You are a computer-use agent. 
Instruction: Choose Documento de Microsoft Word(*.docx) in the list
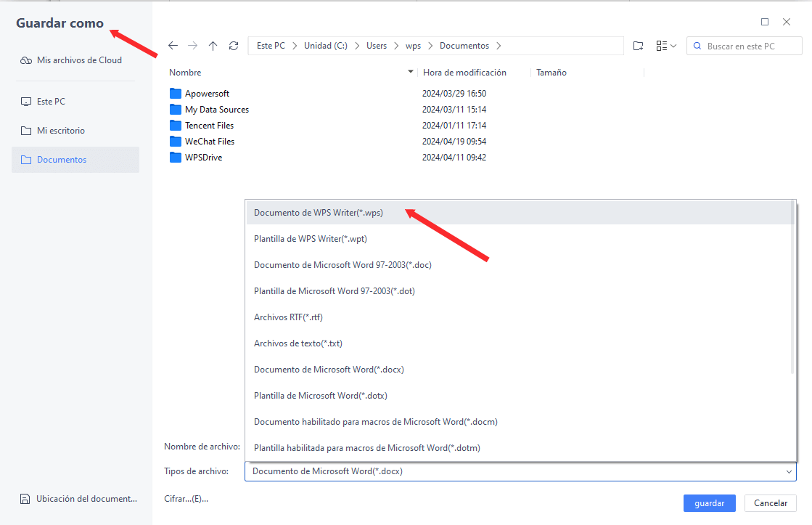point(518,370)
